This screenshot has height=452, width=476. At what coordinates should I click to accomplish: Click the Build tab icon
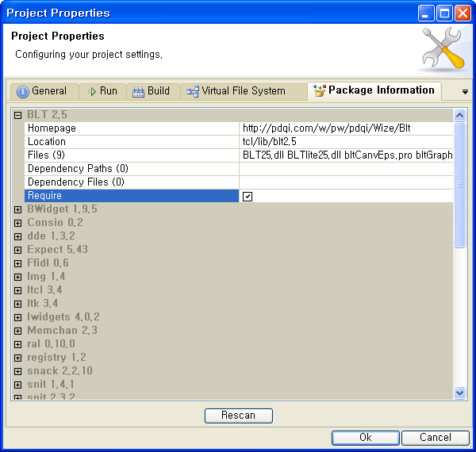coord(138,91)
